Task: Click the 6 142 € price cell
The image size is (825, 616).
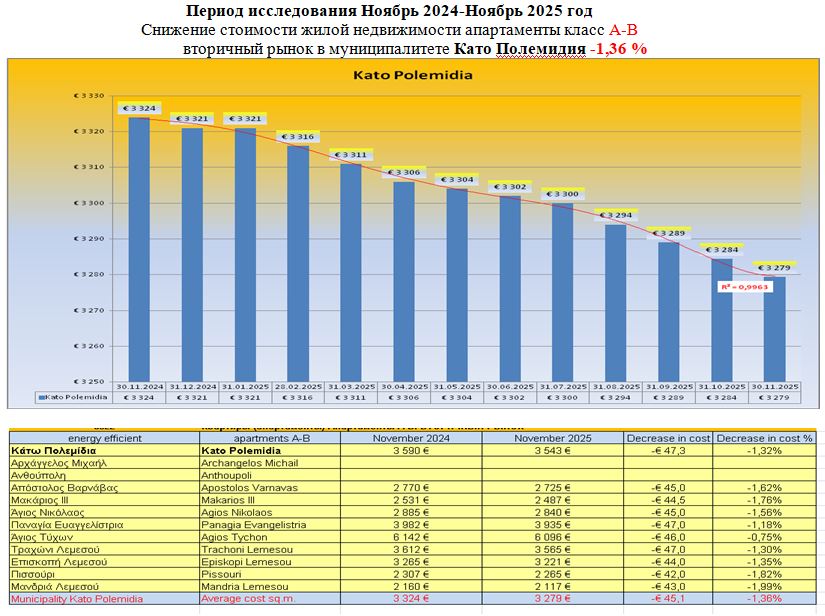Action: 412,537
